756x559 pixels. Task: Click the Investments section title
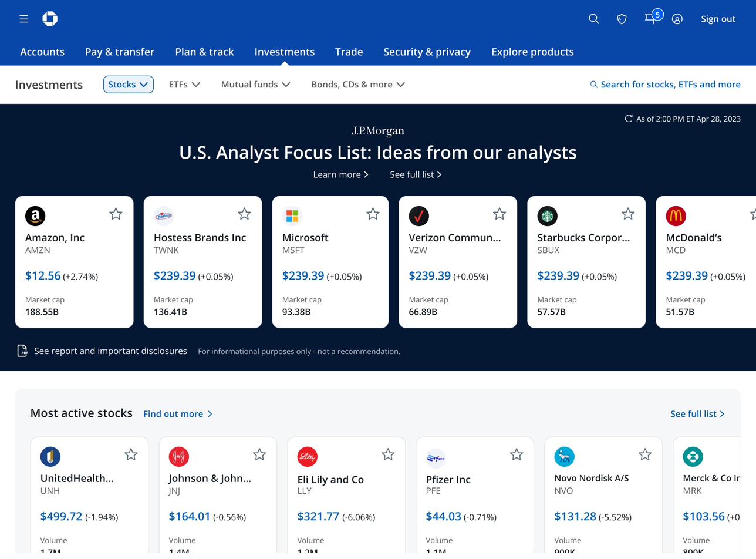point(49,85)
